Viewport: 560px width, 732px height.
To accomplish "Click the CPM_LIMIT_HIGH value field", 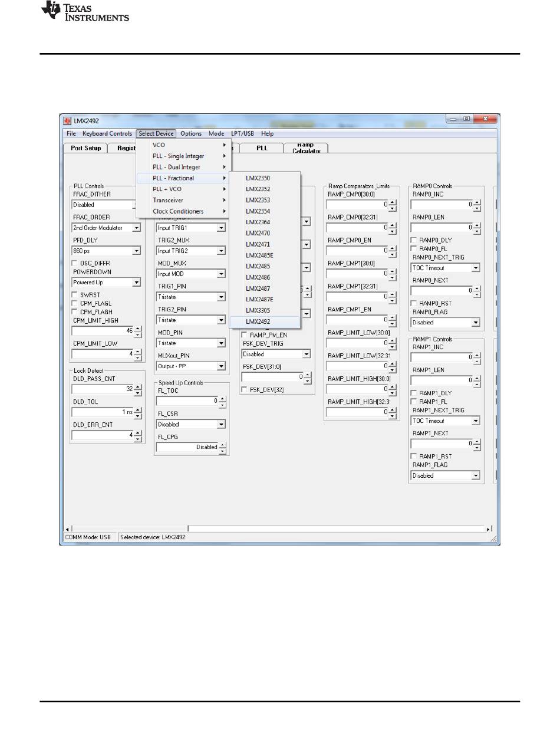I will 103,331.
